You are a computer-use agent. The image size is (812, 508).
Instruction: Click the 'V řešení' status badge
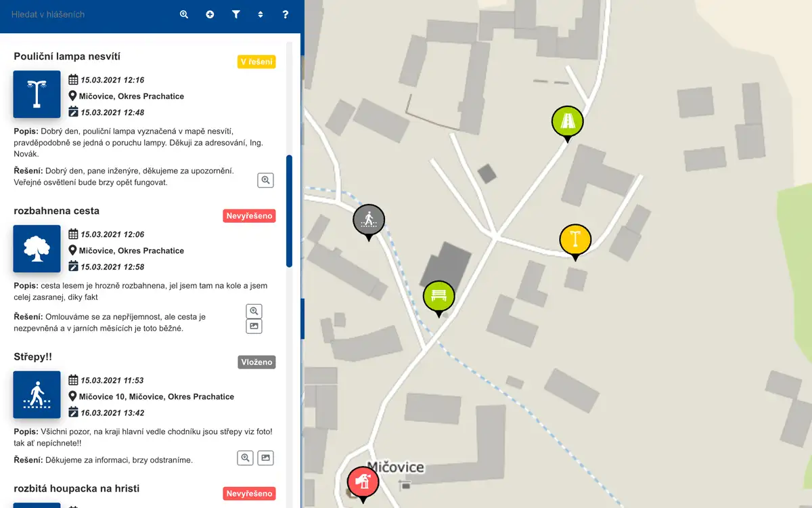(x=256, y=62)
